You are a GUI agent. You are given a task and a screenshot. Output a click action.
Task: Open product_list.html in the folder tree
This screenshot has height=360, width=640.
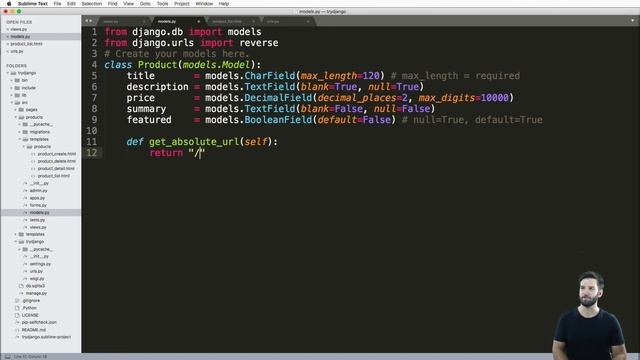(x=54, y=176)
